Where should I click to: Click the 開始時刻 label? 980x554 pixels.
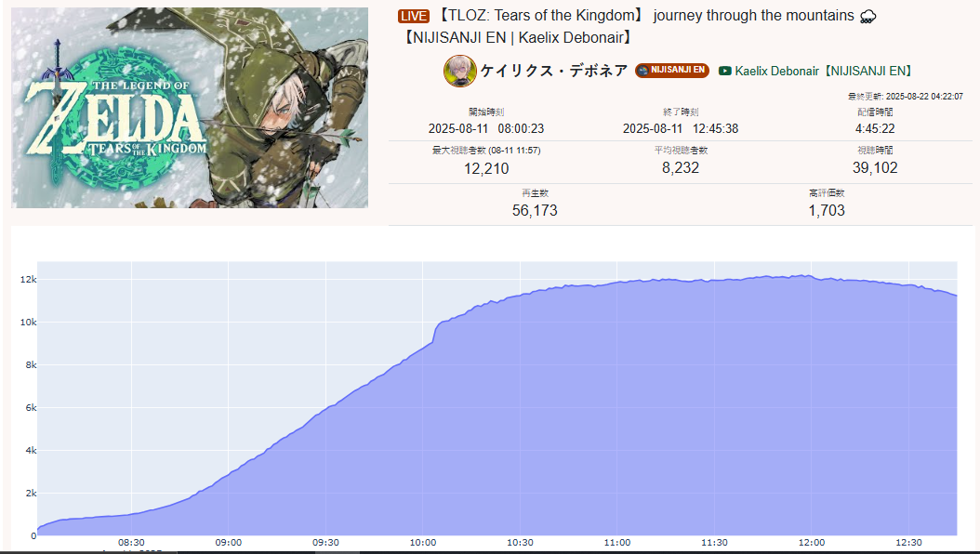coord(486,112)
